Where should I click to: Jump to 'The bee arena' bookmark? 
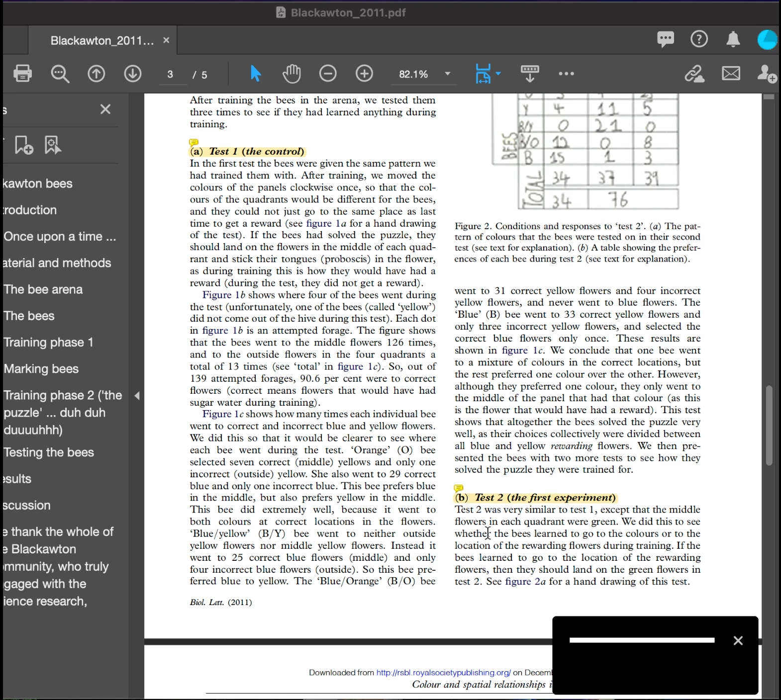coord(43,289)
